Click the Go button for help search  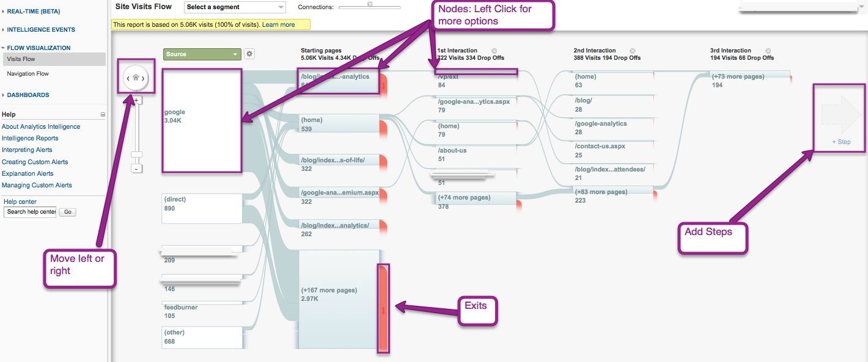[x=68, y=212]
